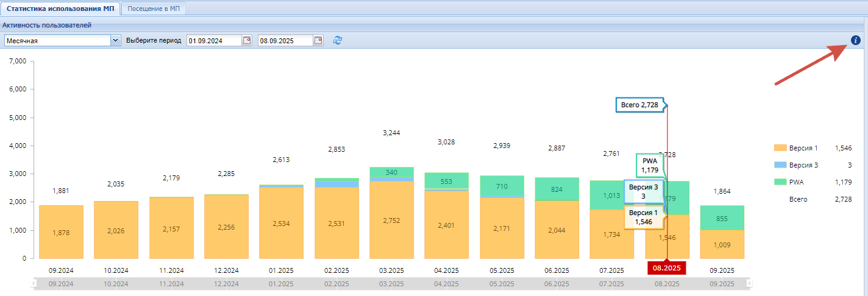Toggle Версия 1 orange legend marker
Screen dimensions: 868x296
point(780,148)
